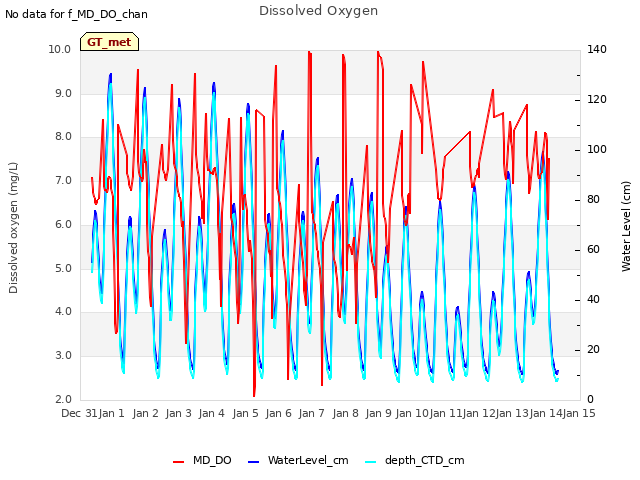Click the Jan 5 date tick label
This screenshot has height=480, width=640.
246,413
